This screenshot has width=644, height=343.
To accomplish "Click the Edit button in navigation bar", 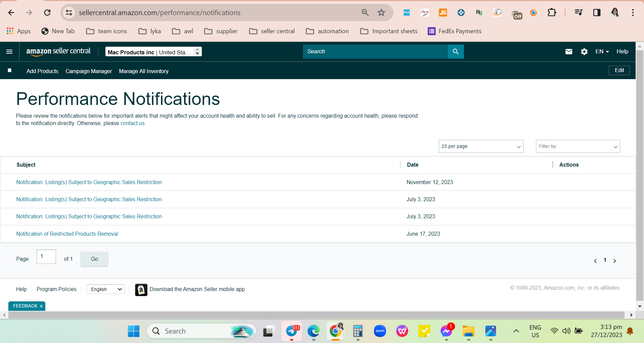I will click(x=619, y=70).
